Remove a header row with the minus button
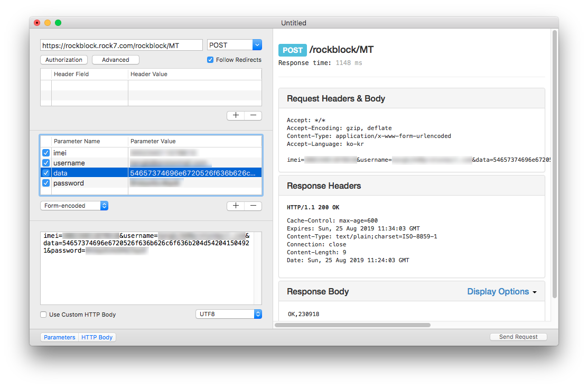 tap(253, 115)
